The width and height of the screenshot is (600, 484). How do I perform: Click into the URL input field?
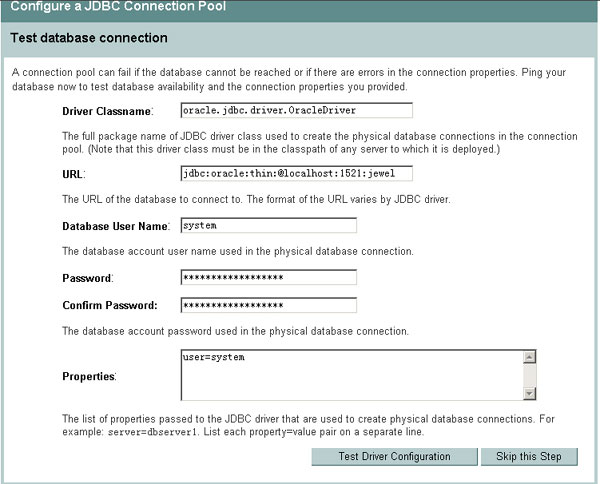(x=297, y=173)
